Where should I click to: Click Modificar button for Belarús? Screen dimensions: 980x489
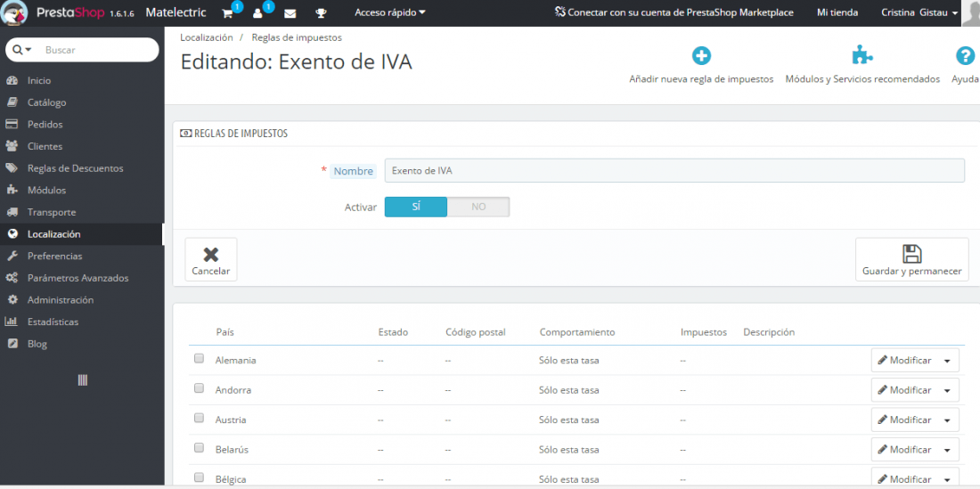tap(904, 450)
